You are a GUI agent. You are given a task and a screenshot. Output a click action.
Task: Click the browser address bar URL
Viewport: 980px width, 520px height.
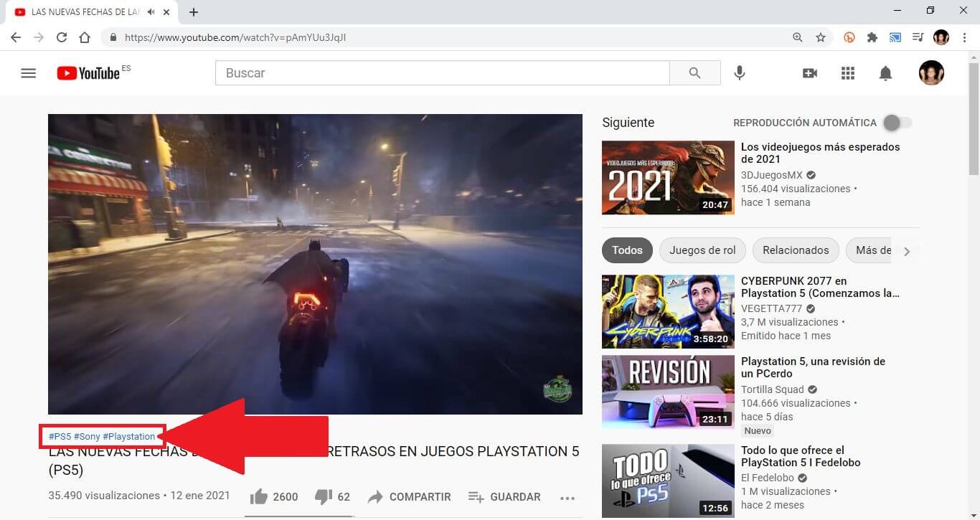(x=235, y=37)
